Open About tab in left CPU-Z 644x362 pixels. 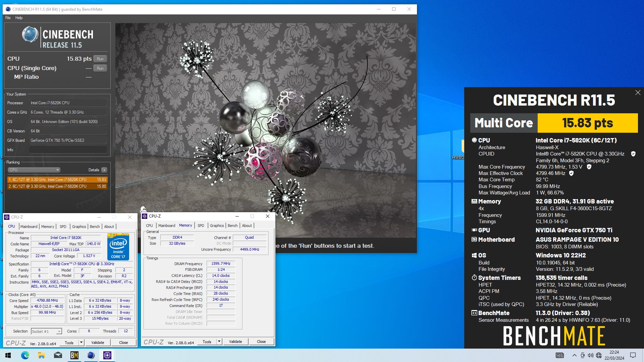[109, 227]
